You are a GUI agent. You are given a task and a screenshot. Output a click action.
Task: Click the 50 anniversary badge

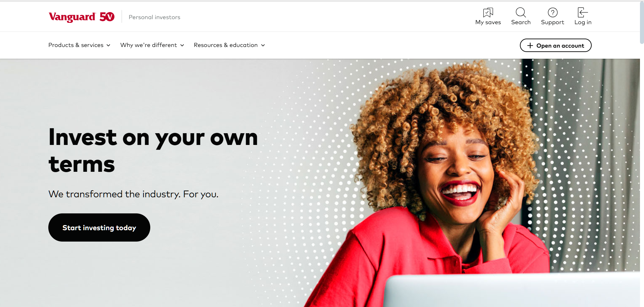(107, 17)
